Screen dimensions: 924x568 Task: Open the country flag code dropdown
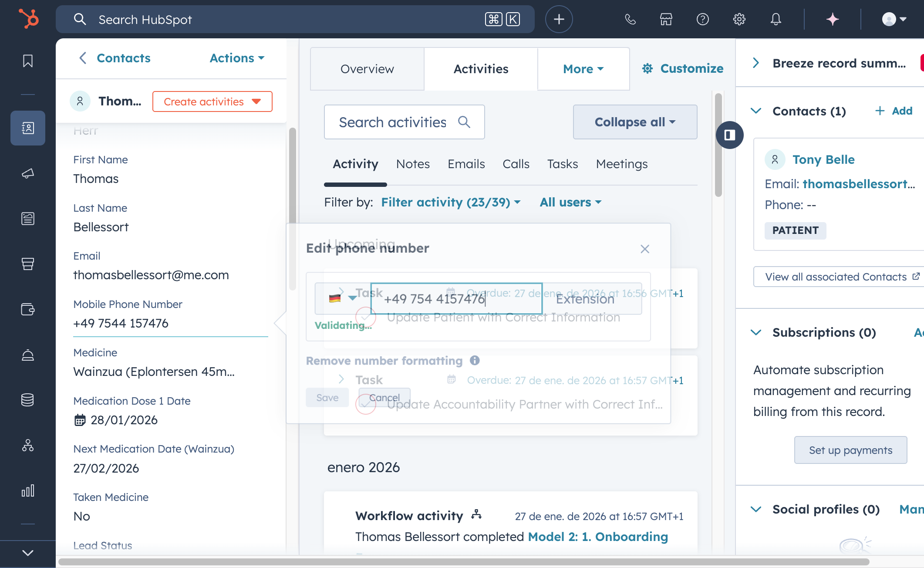343,298
